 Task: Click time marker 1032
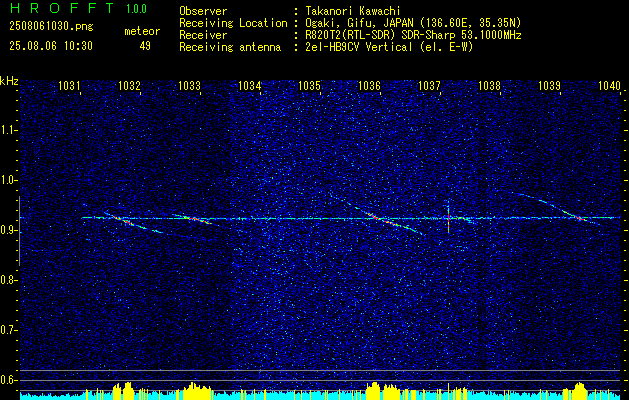click(x=130, y=85)
